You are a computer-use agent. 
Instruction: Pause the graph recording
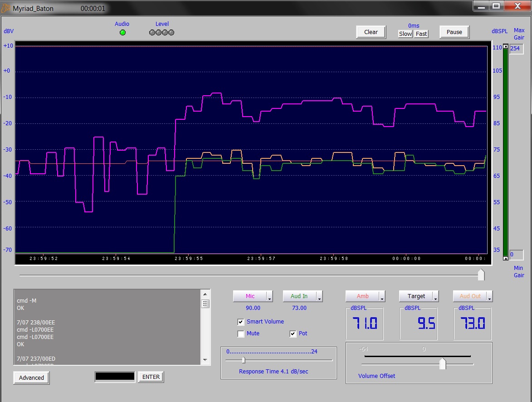tap(454, 32)
